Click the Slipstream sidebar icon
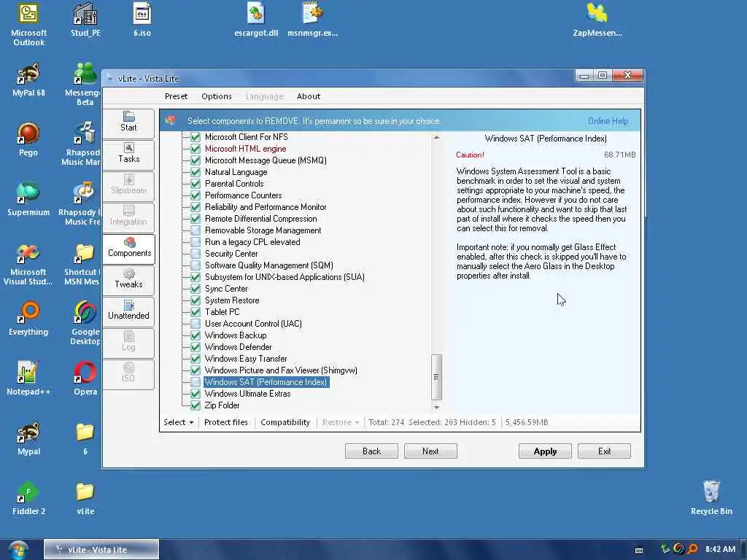Image resolution: width=747 pixels, height=560 pixels. (x=128, y=184)
